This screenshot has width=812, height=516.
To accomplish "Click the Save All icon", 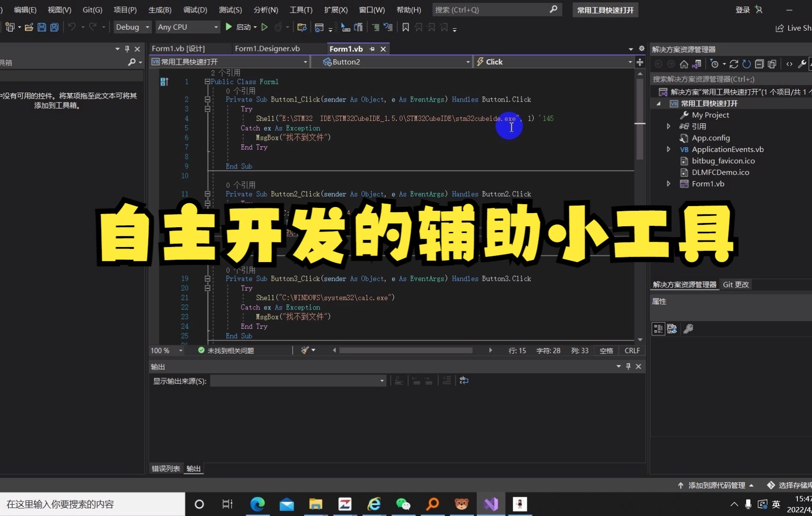I will [55, 27].
